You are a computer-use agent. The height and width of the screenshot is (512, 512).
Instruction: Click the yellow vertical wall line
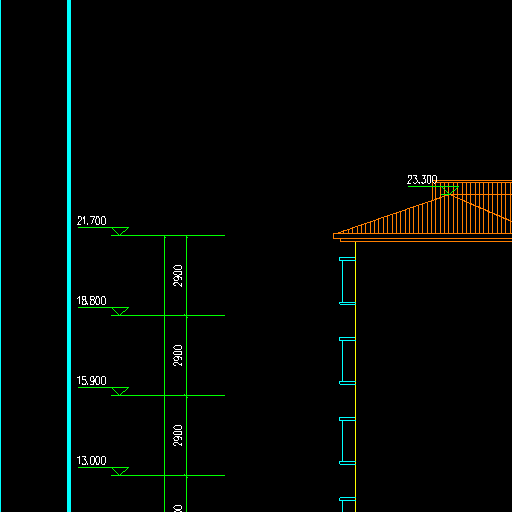[355, 377]
